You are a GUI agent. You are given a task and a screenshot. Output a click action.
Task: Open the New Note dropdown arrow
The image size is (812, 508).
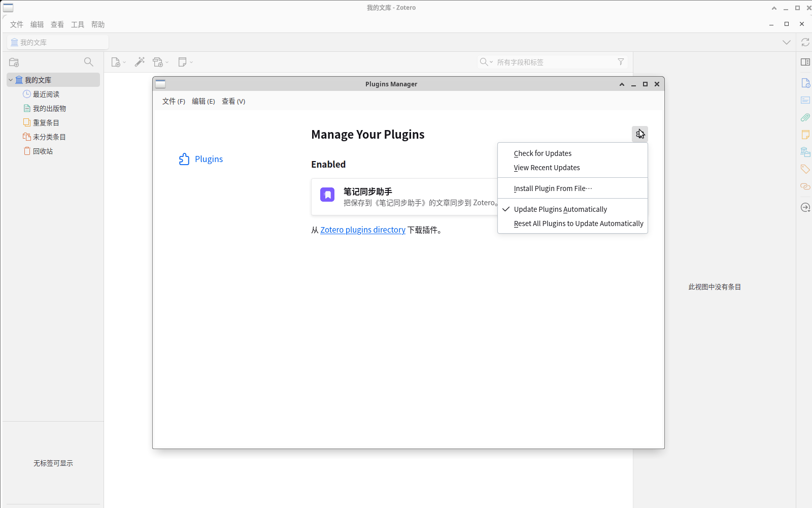[x=191, y=62]
